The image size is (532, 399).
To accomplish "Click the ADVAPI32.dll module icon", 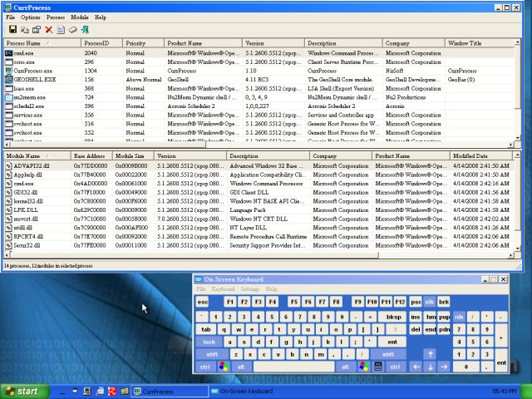I will (x=9, y=166).
